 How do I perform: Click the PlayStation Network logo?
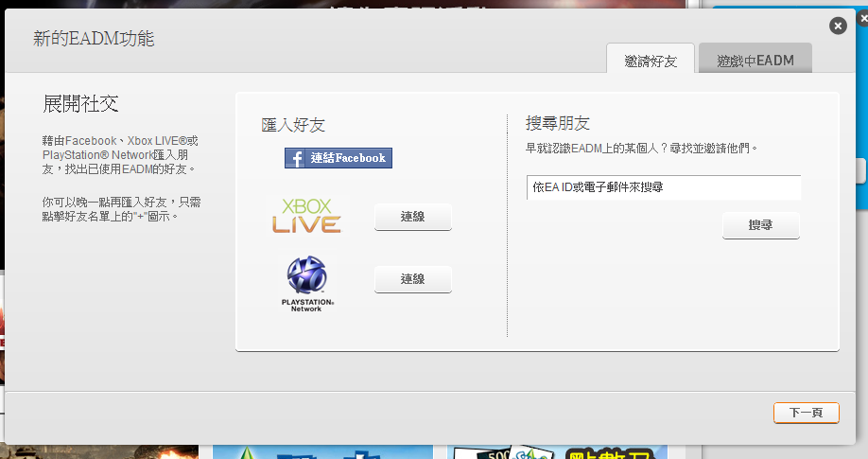click(x=306, y=283)
